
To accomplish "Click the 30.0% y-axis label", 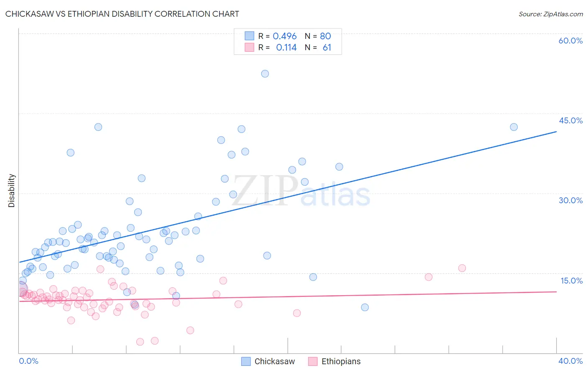I will [x=570, y=200].
